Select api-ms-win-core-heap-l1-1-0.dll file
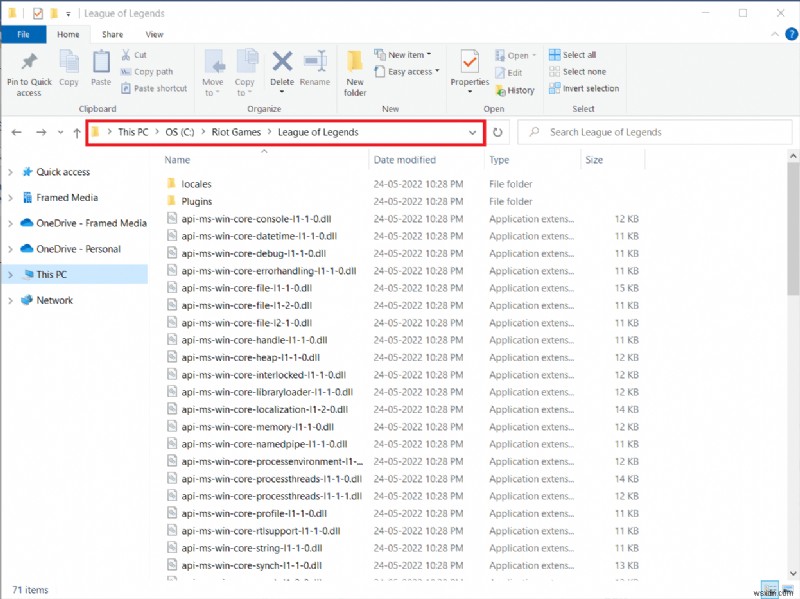The height and width of the screenshot is (599, 800). coord(251,357)
